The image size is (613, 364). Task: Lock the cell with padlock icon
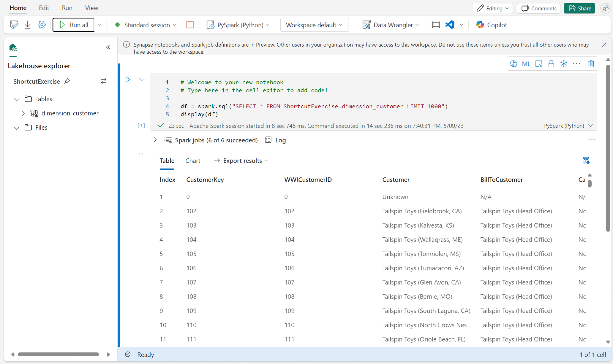(551, 64)
